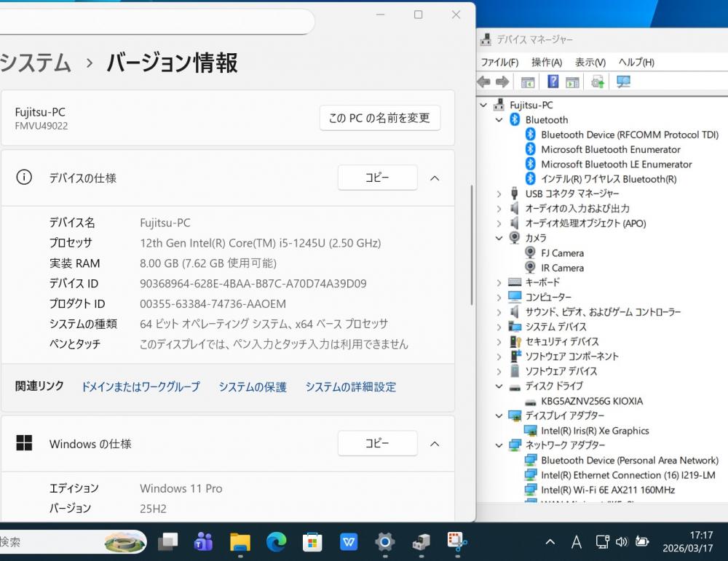This screenshot has height=561, width=728.
Task: Collapse the Bluetooth category in device tree
Action: [x=499, y=120]
